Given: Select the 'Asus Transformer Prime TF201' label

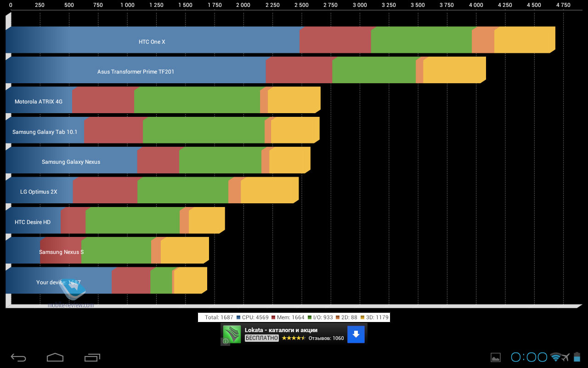Looking at the screenshot, I should click(x=136, y=72).
